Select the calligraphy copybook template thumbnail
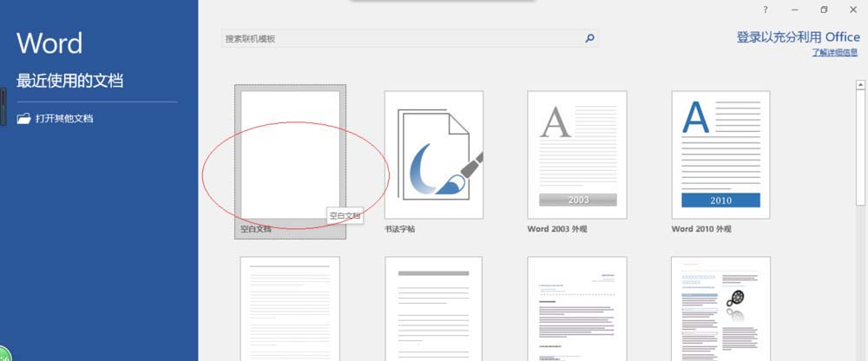Screen dimensions: 868x361 coord(434,154)
